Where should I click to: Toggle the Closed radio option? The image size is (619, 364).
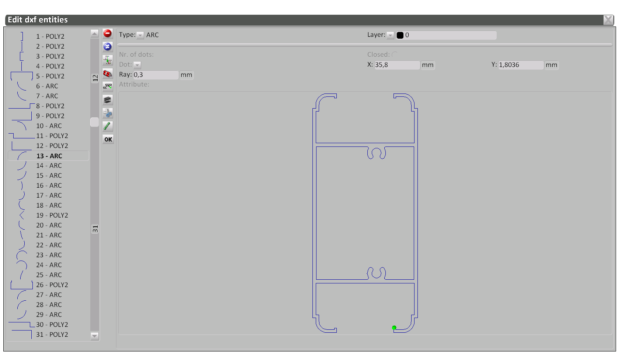[395, 55]
